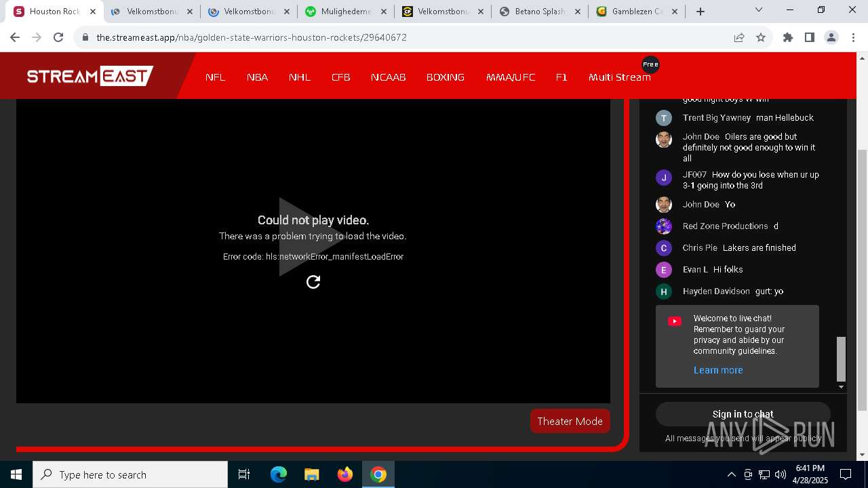Open Chrome's three-dot menu
This screenshot has height=488, width=868.
point(852,37)
